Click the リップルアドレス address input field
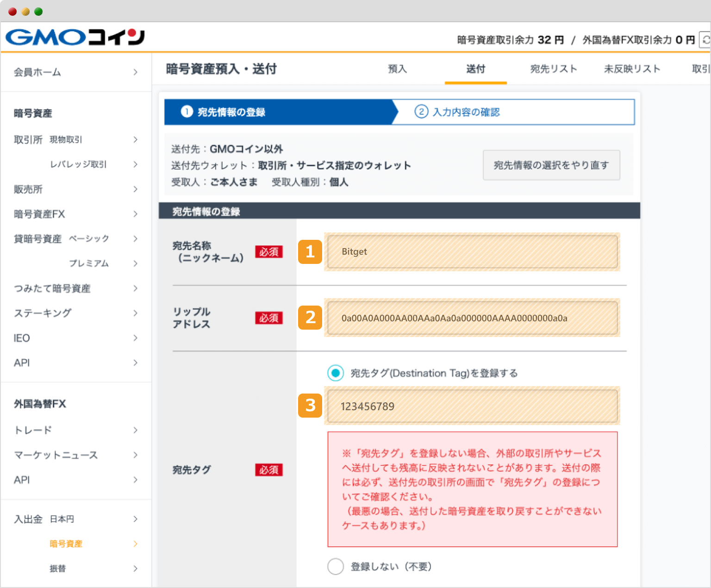 tap(472, 318)
